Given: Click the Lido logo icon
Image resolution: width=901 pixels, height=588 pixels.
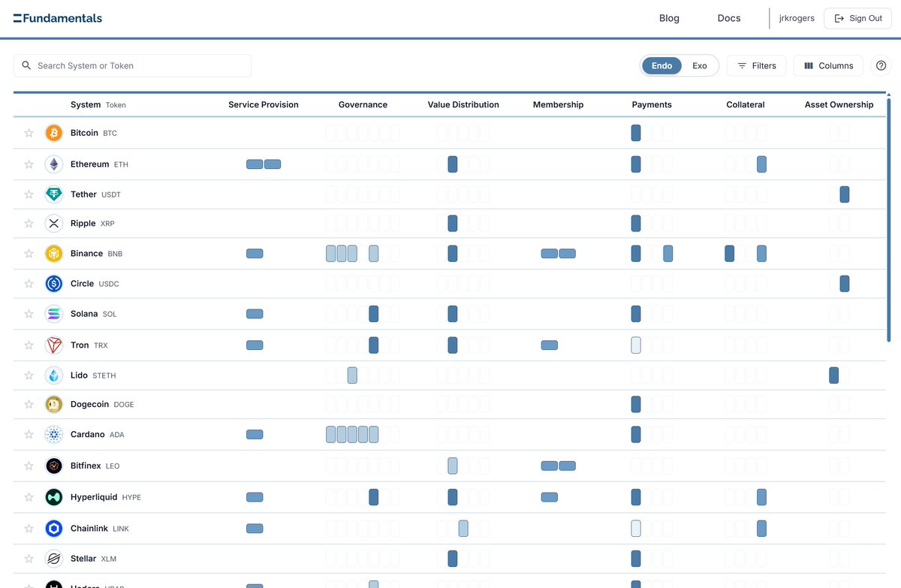Looking at the screenshot, I should coord(54,375).
